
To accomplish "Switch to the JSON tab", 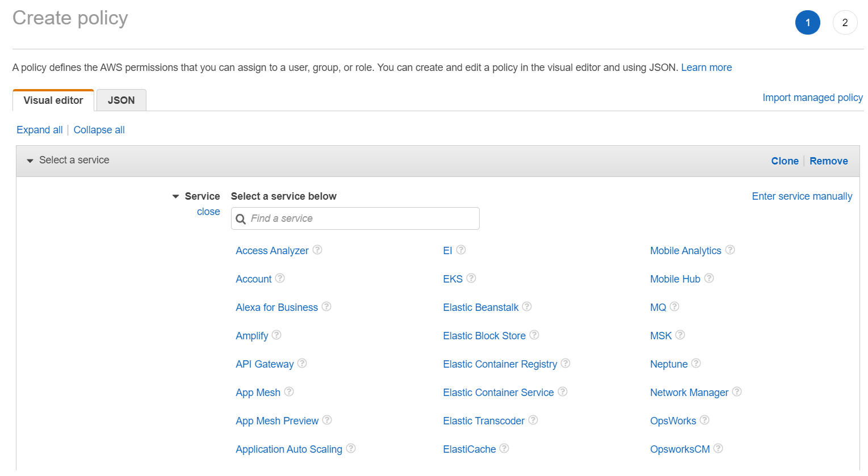I will tap(121, 100).
